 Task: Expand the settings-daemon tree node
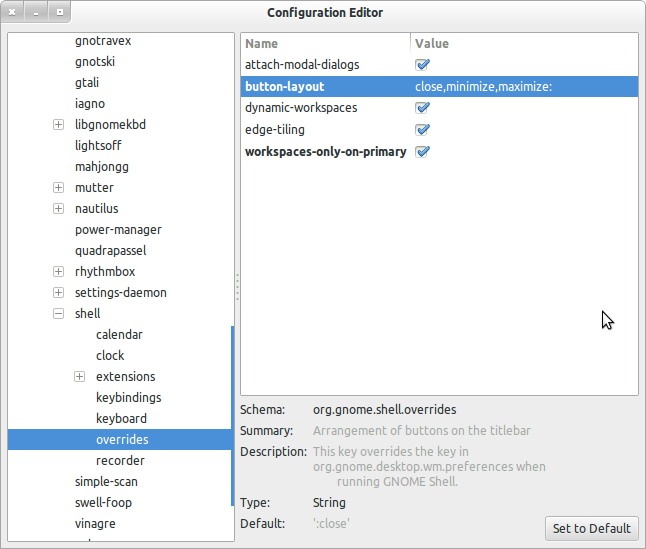pyautogui.click(x=58, y=293)
